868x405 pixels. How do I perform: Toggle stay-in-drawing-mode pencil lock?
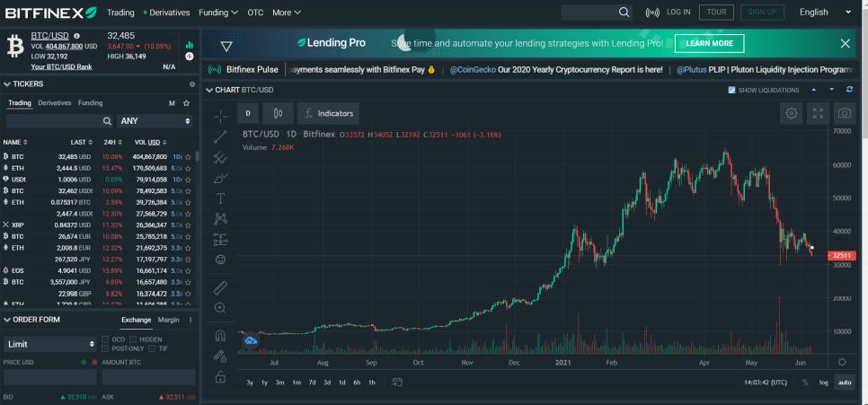pyautogui.click(x=220, y=357)
